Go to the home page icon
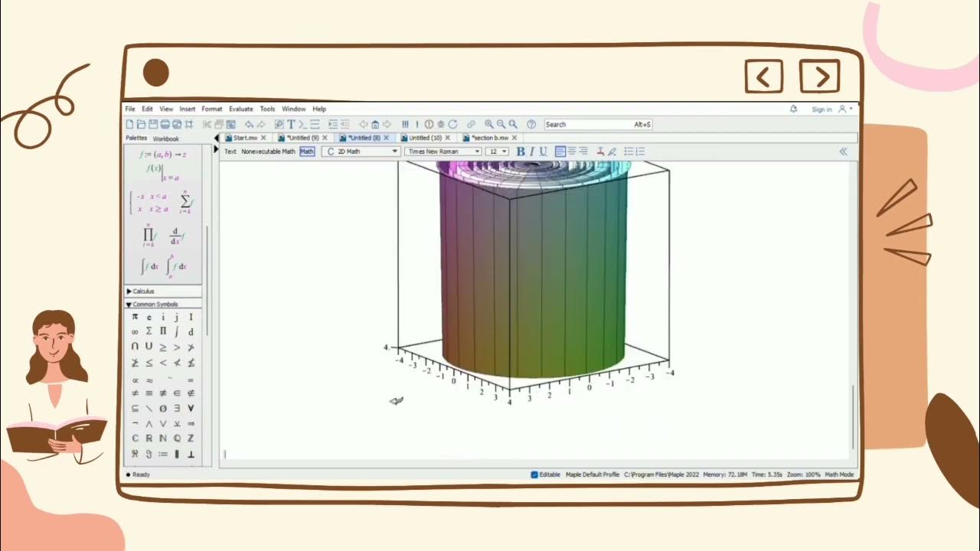 pyautogui.click(x=375, y=124)
